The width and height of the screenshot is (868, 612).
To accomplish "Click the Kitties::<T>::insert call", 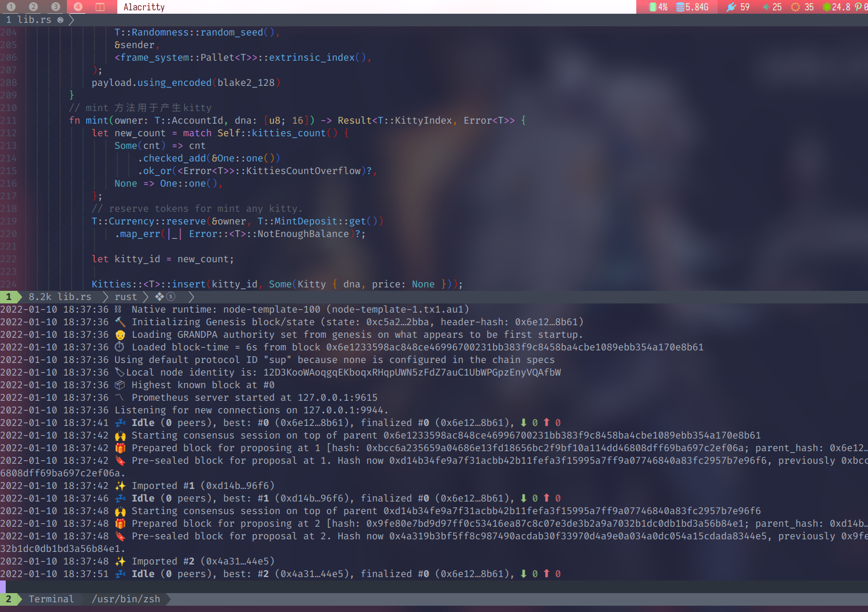I will click(x=149, y=284).
